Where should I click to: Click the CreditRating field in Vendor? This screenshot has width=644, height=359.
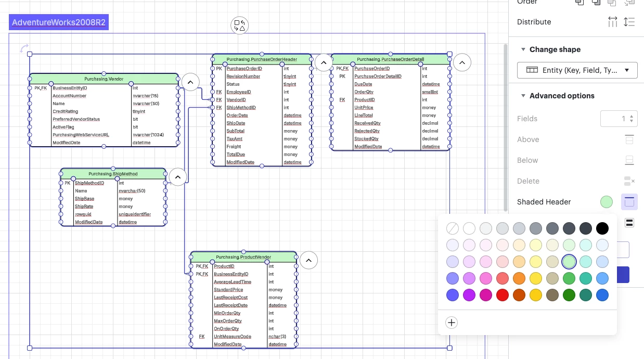[x=66, y=111]
